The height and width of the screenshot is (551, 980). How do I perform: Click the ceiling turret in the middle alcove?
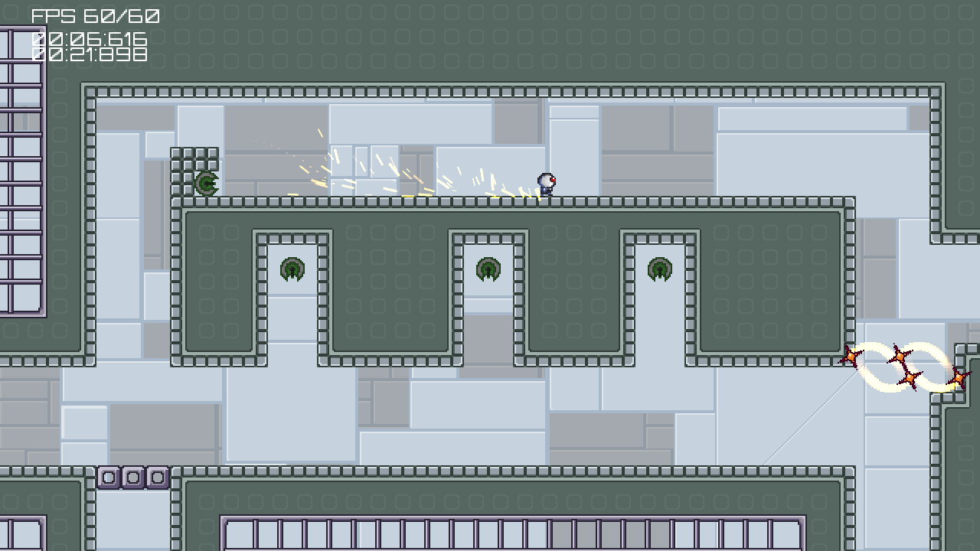coord(488,269)
